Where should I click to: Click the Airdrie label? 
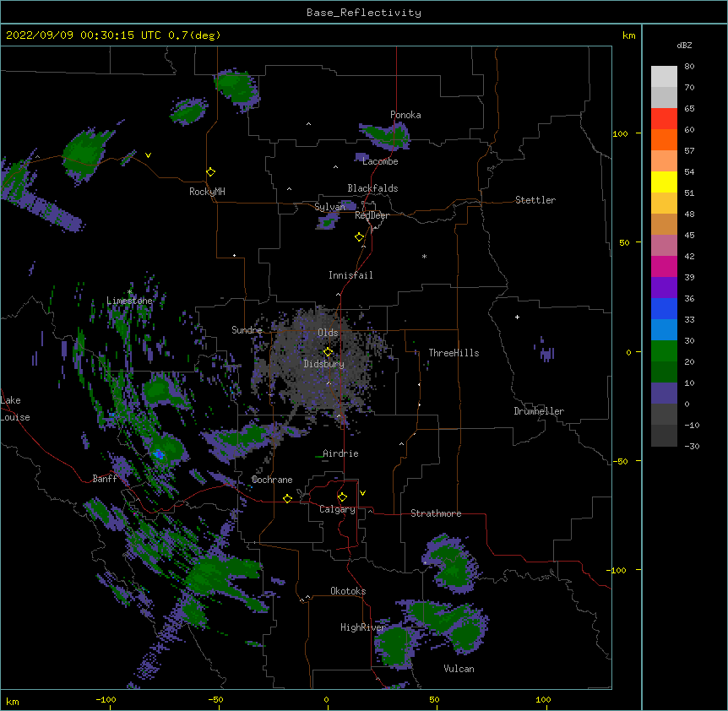click(340, 453)
